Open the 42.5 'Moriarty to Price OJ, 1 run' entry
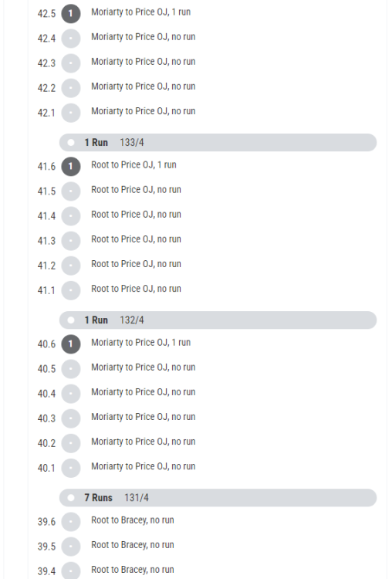392x579 pixels. 140,12
